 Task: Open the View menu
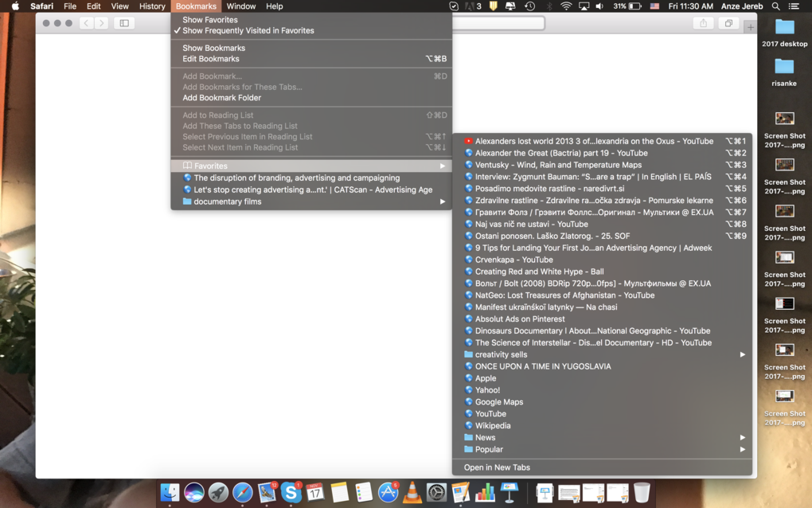pos(119,6)
